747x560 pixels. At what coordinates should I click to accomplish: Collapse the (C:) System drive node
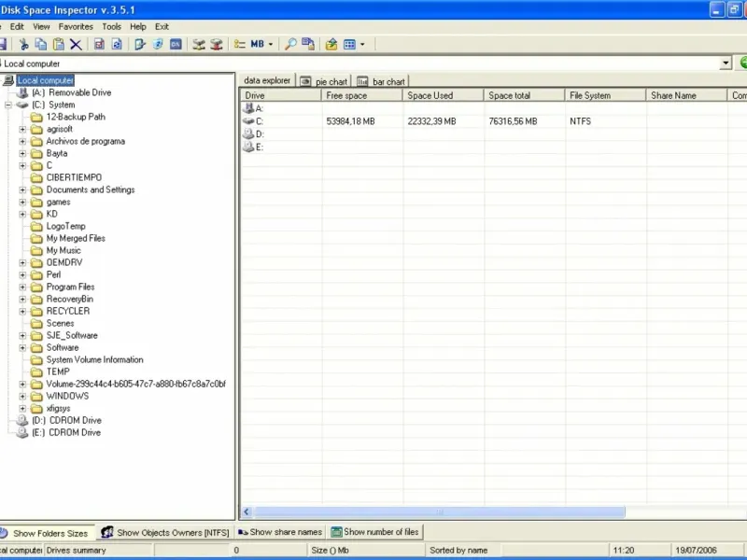[x=8, y=105]
